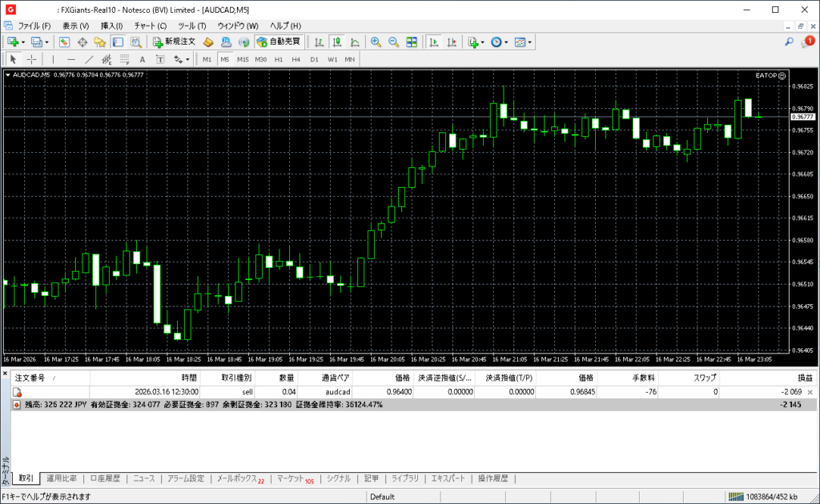This screenshot has height=504, width=820.
Task: Click the 損益 column header
Action: 804,377
